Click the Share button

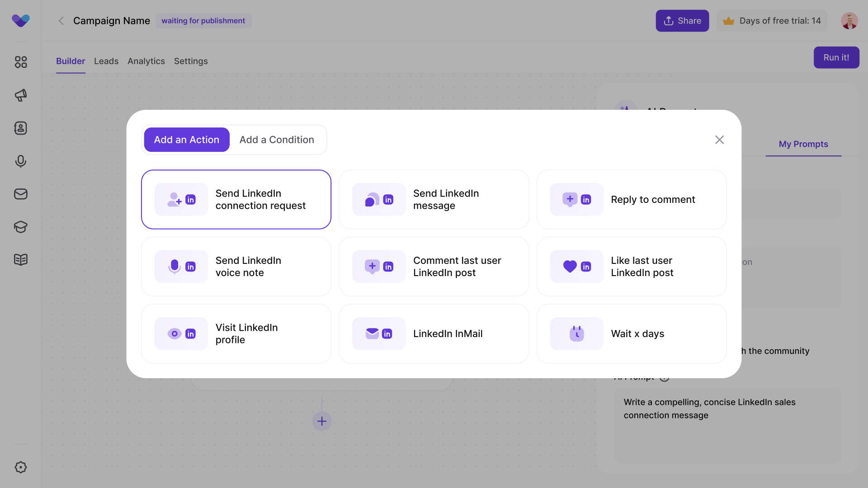(682, 21)
